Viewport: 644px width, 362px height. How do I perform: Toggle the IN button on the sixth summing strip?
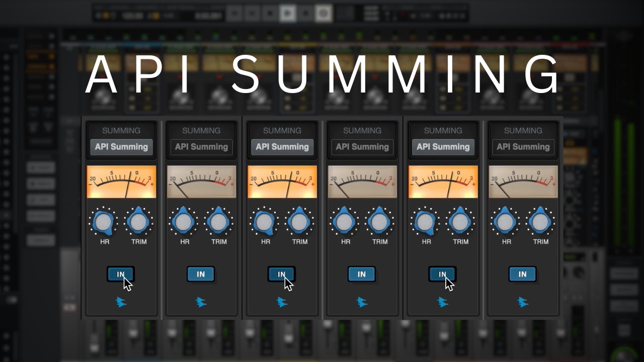click(523, 274)
